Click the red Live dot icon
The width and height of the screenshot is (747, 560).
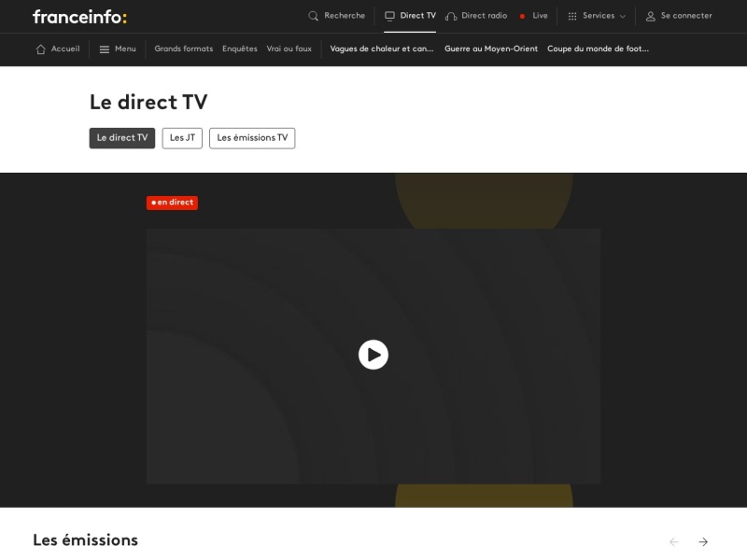pyautogui.click(x=522, y=16)
